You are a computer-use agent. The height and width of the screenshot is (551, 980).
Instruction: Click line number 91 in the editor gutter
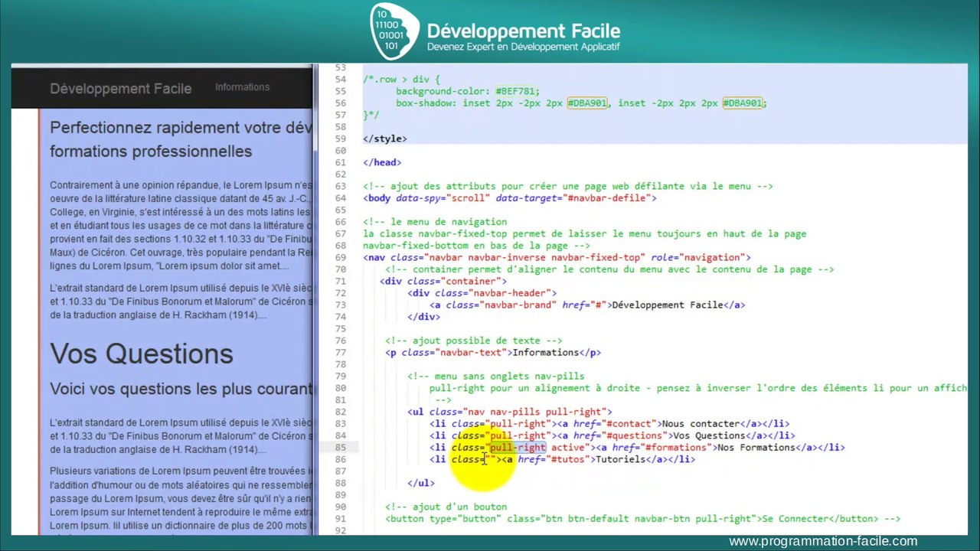tap(340, 518)
